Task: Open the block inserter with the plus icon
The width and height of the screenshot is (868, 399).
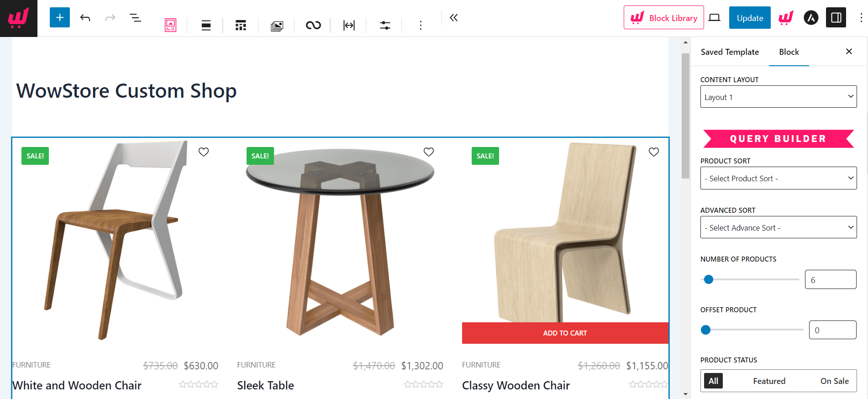Action: (x=60, y=17)
